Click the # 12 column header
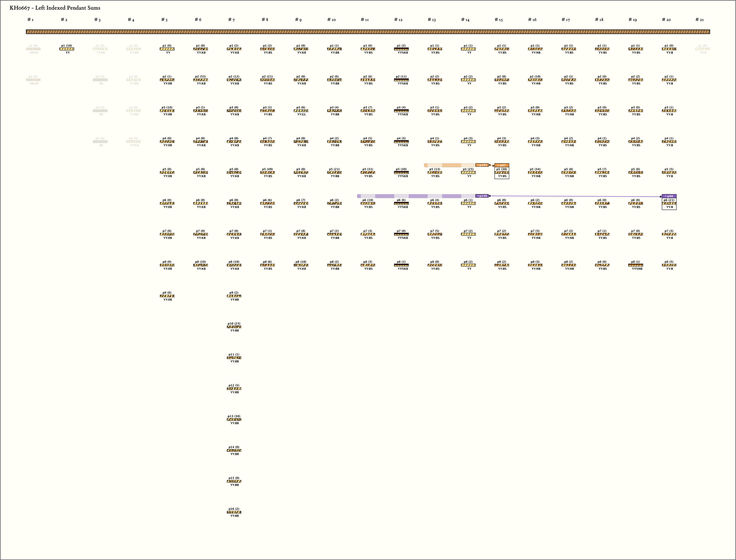The height and width of the screenshot is (560, 736). (x=398, y=20)
